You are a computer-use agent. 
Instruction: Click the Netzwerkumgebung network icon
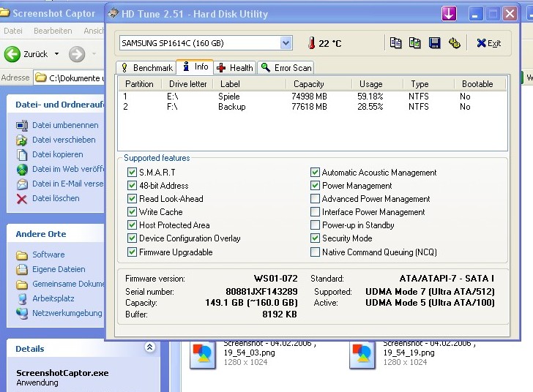[x=22, y=314]
